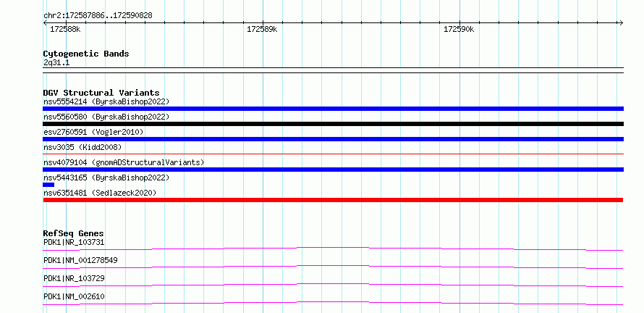Select the 2q31.1 band label
The height and width of the screenshot is (313, 644).
(56, 63)
